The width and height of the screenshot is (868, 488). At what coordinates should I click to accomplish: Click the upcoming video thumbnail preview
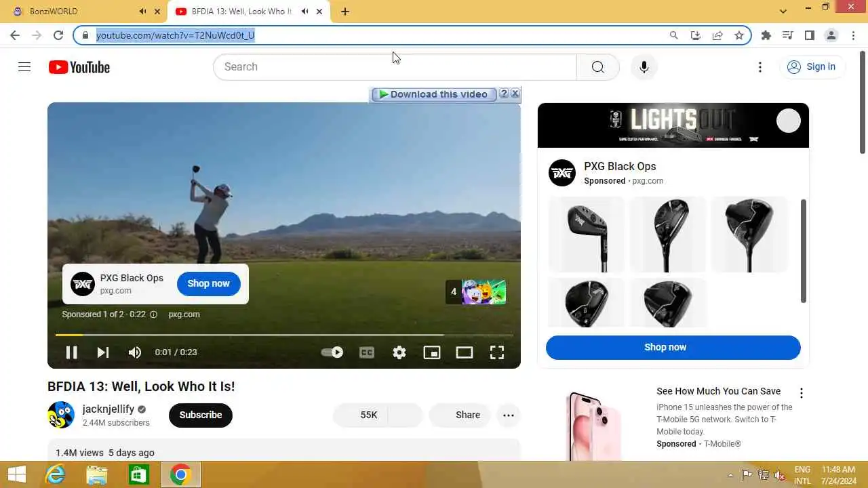[x=484, y=292]
